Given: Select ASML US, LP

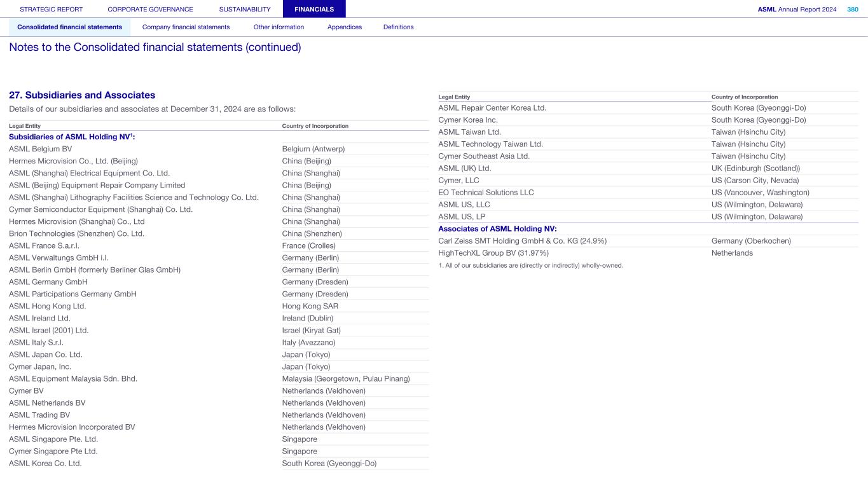Looking at the screenshot, I should click(x=462, y=216).
